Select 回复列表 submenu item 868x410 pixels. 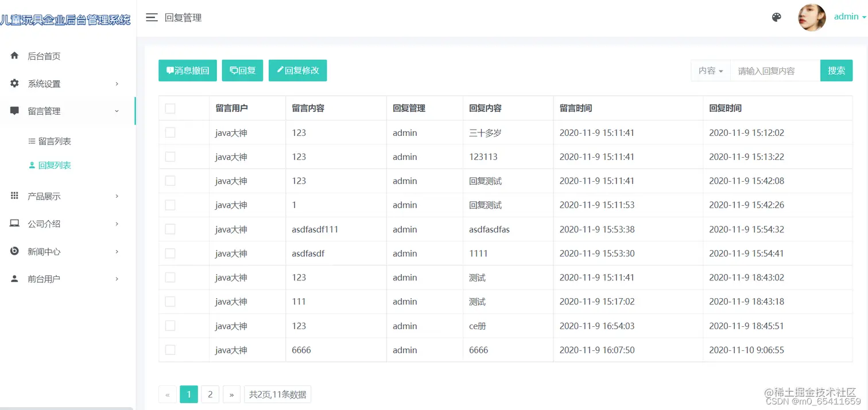click(55, 165)
